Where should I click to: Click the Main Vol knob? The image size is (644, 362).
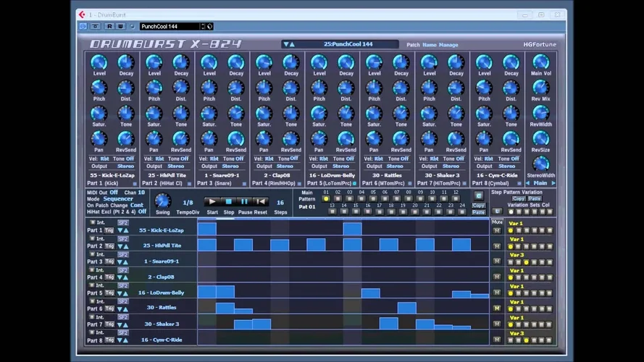pyautogui.click(x=540, y=62)
